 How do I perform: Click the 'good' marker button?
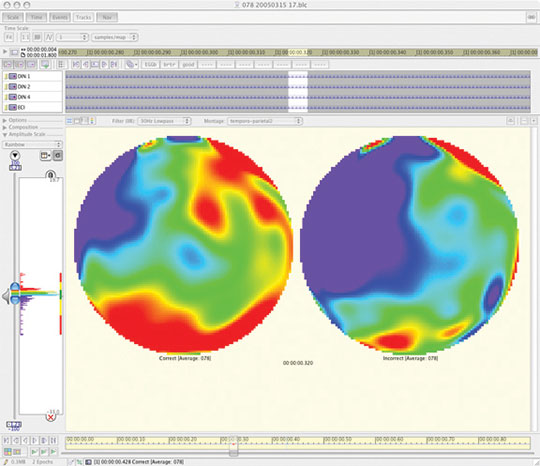click(188, 64)
